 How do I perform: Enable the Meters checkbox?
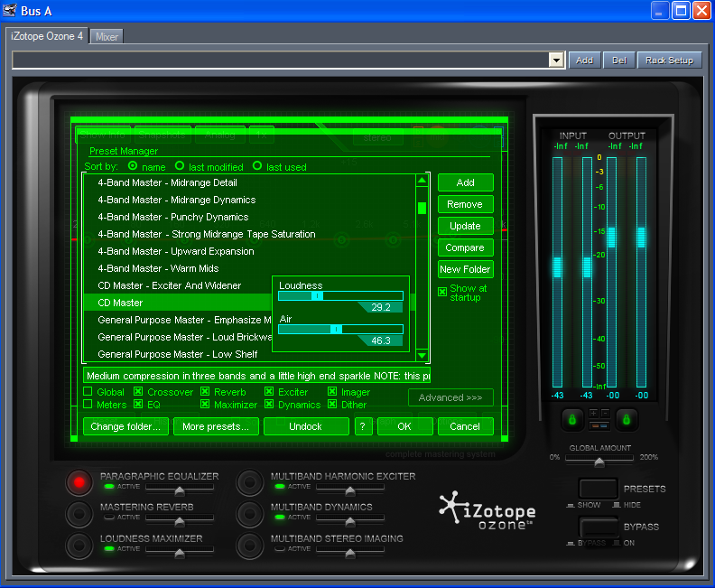coord(88,404)
